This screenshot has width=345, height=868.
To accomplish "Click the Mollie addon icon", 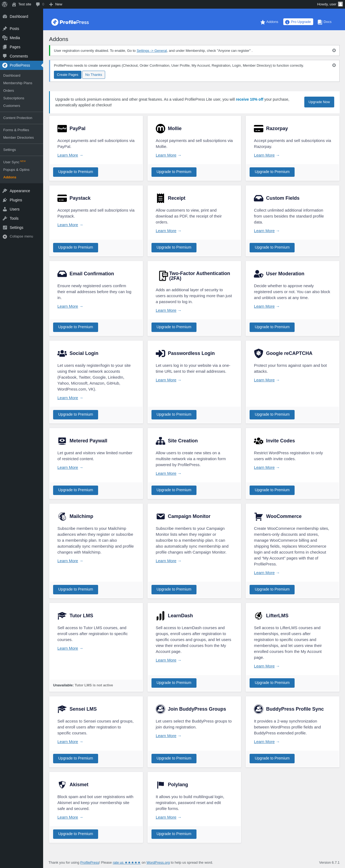I will click(x=160, y=128).
